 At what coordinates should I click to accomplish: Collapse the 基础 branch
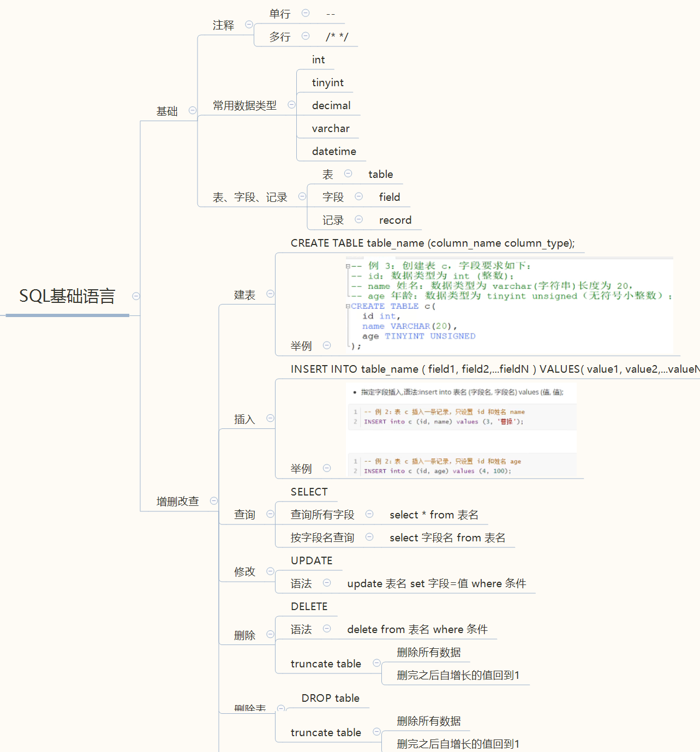pyautogui.click(x=193, y=110)
